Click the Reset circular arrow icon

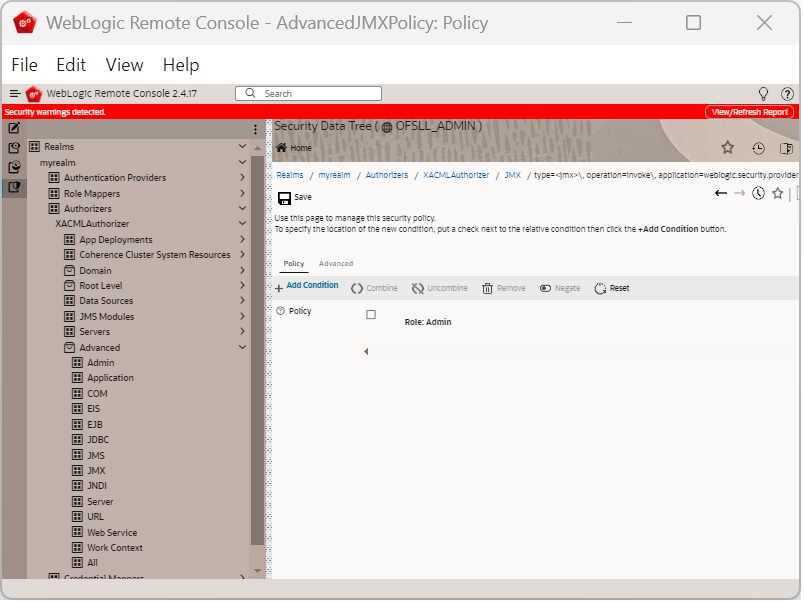coord(602,289)
